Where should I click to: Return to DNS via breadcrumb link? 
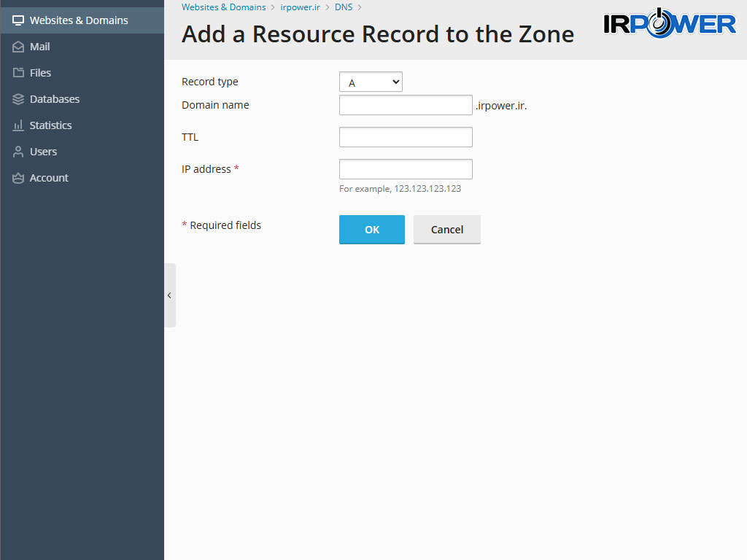point(343,7)
